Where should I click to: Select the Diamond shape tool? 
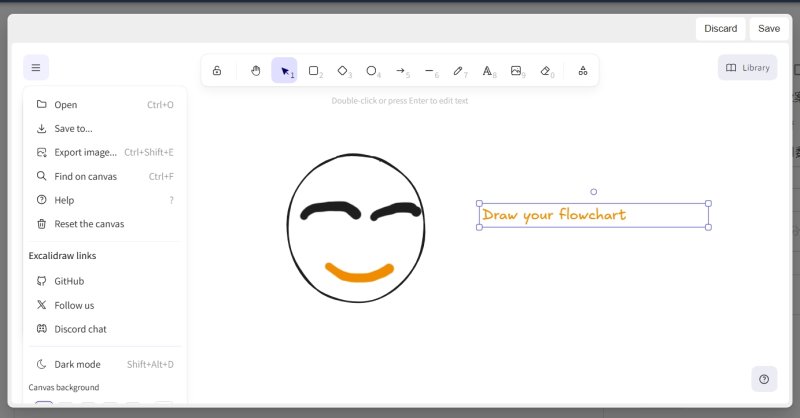(342, 71)
